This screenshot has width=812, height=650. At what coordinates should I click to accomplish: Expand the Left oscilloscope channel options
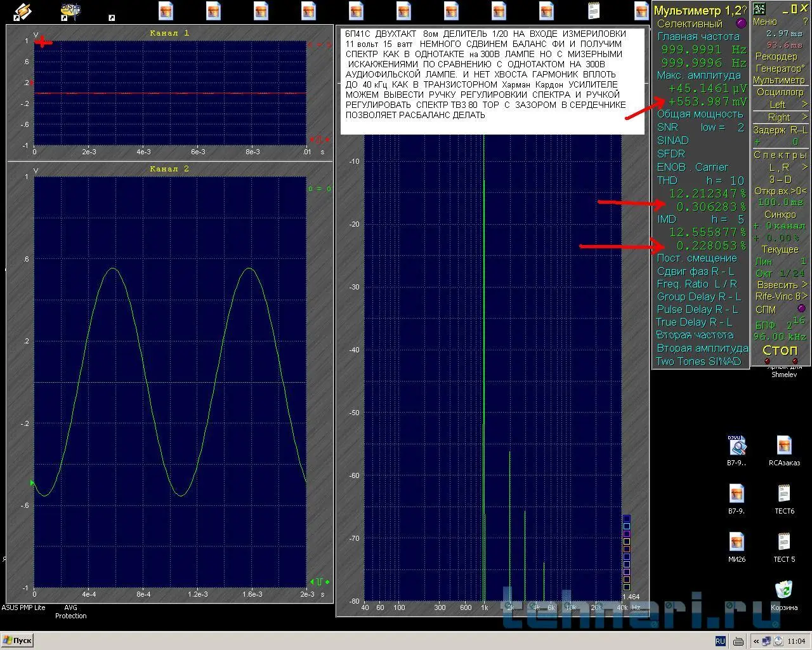[x=804, y=104]
